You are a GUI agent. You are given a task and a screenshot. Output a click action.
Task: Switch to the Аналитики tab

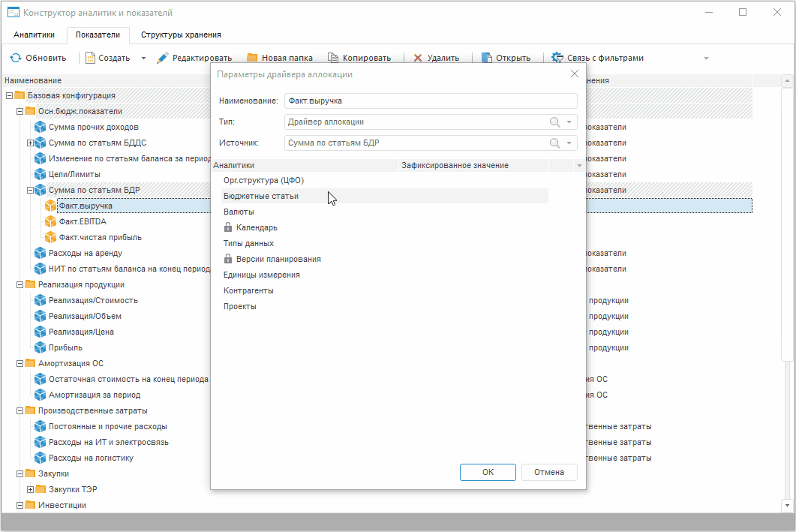[x=34, y=35]
